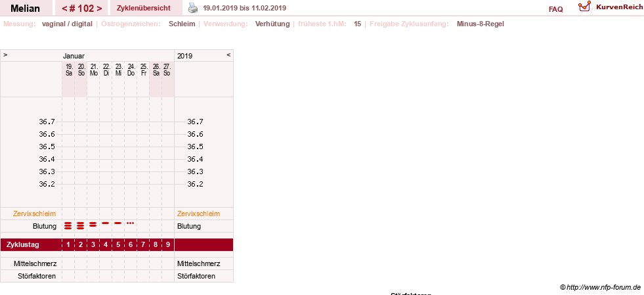
Task: Click the < arrow right of 2019
Action: 228,55
